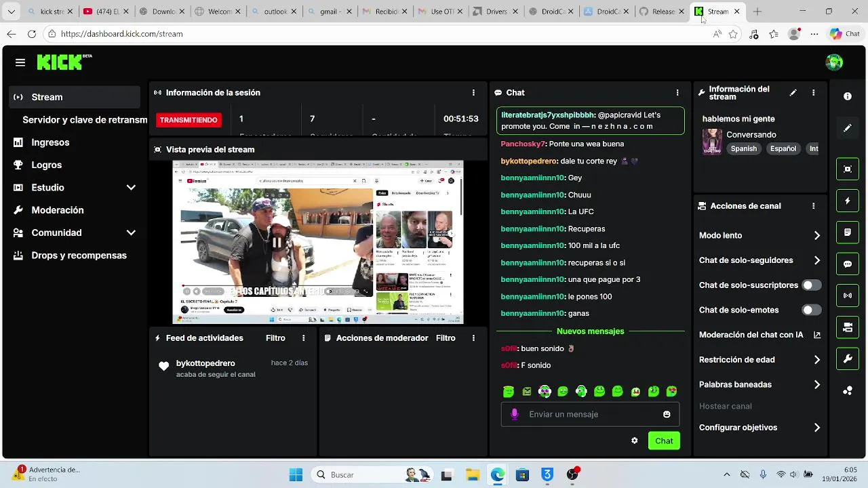
Task: Click the info icon in the right sidebar
Action: pos(848,96)
